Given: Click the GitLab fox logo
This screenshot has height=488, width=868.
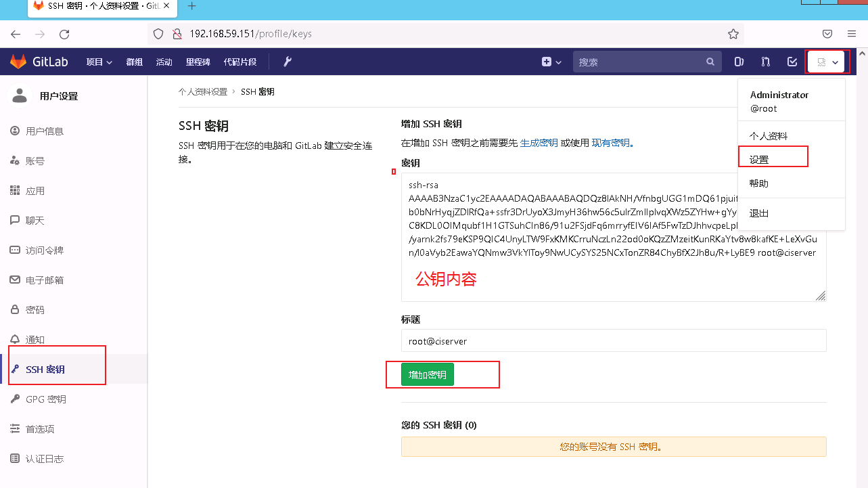Looking at the screenshot, I should coord(18,62).
